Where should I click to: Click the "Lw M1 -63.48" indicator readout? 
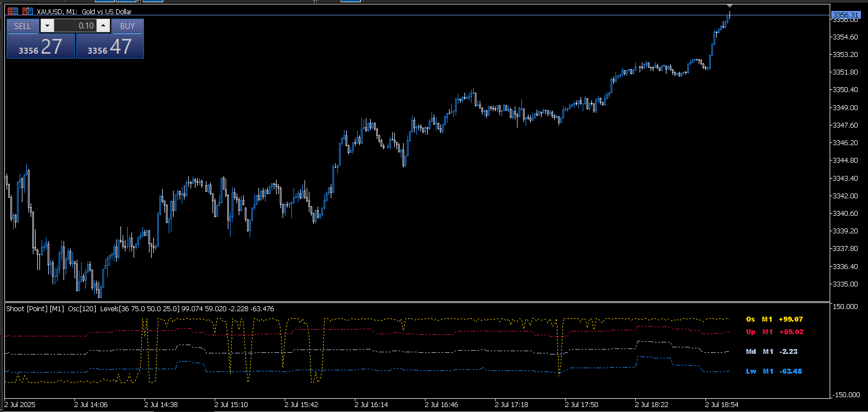(774, 371)
